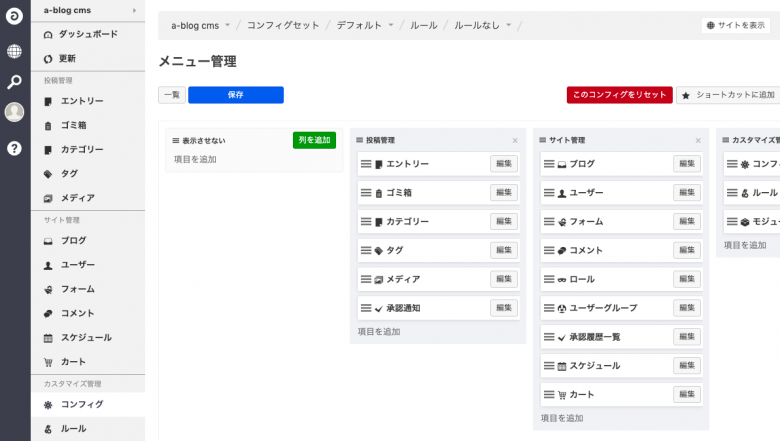Grab the drag handle of タグ item
Screen dimensions: 780x441
pos(366,250)
